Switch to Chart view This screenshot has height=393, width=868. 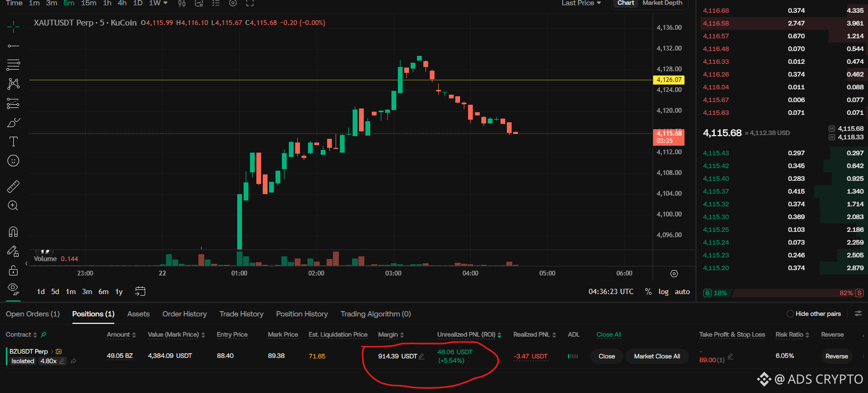(625, 3)
